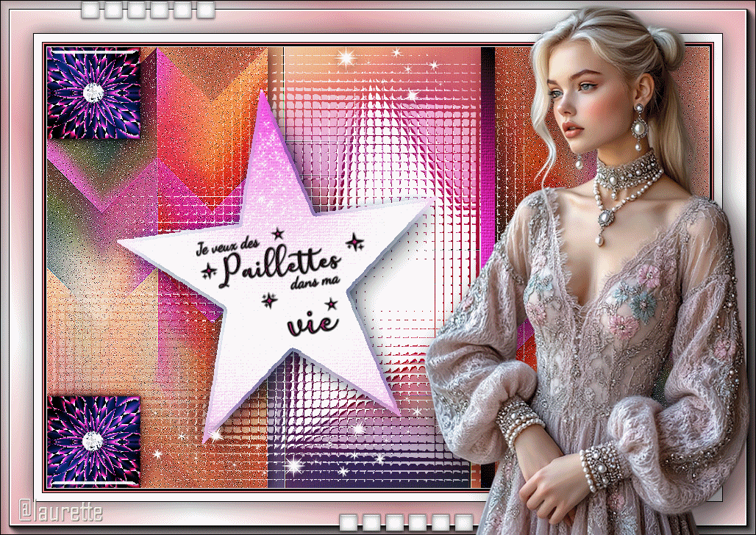Click the purple flower tile in the top-left corner
This screenshot has height=535, width=756.
(x=93, y=93)
